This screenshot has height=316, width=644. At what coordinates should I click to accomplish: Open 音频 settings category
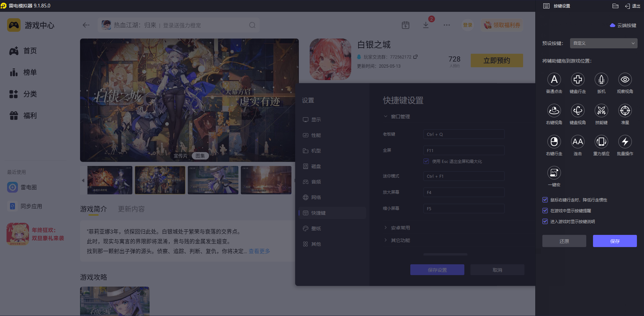pyautogui.click(x=332, y=182)
